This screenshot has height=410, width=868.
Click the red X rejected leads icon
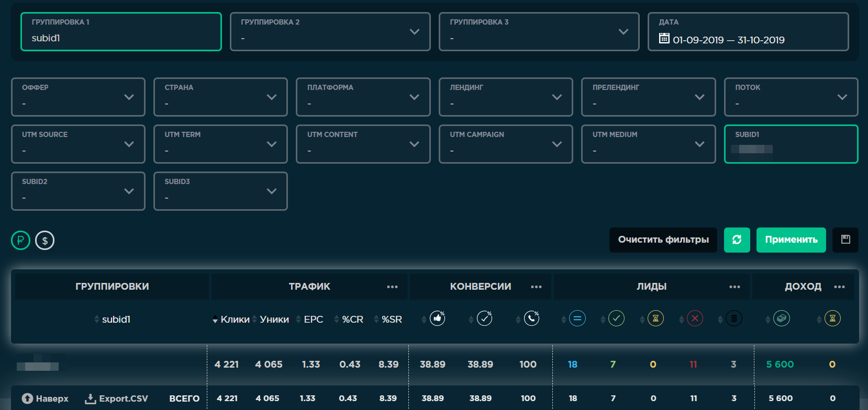click(695, 318)
